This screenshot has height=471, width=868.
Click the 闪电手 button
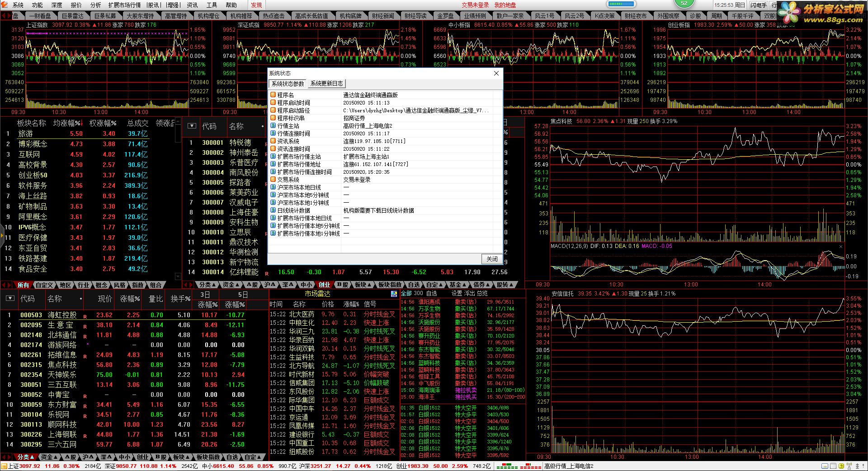pyautogui.click(x=758, y=5)
